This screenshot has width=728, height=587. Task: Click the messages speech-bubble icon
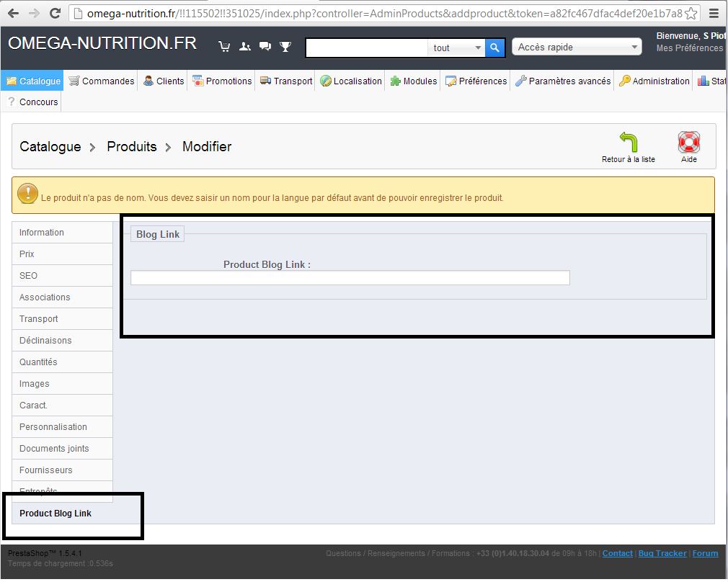tap(265, 46)
